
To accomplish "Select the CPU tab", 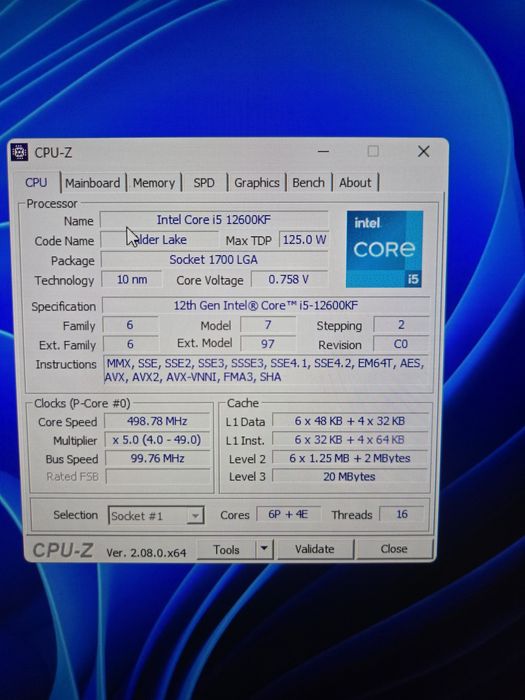I will pos(36,183).
